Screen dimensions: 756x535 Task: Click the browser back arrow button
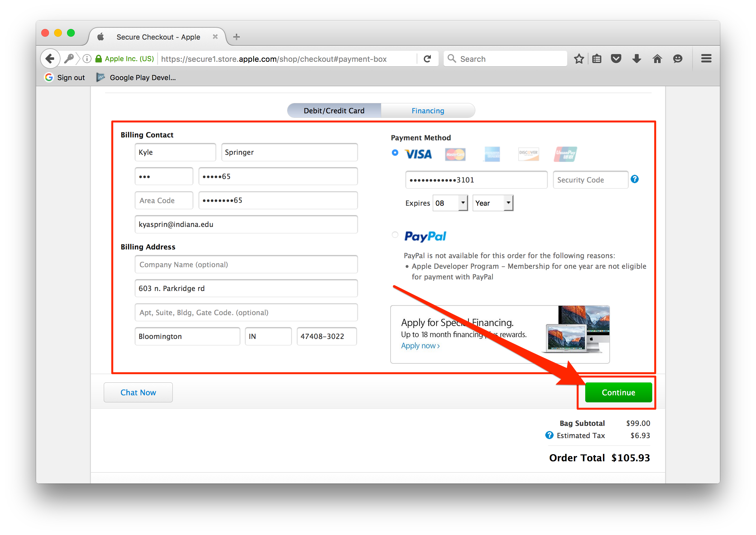coord(50,59)
